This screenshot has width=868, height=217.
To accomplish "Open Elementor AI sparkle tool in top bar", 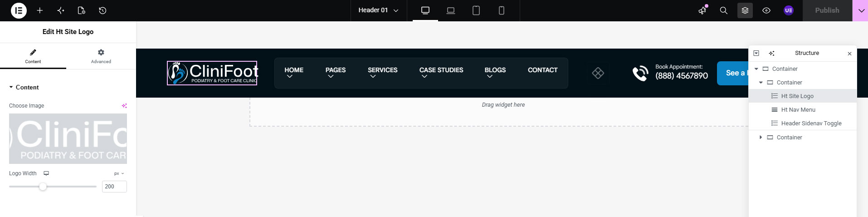I will 61,10.
